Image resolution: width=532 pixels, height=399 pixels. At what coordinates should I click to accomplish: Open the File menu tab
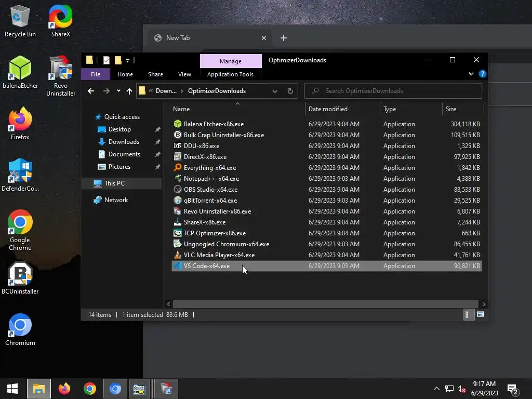(x=96, y=74)
